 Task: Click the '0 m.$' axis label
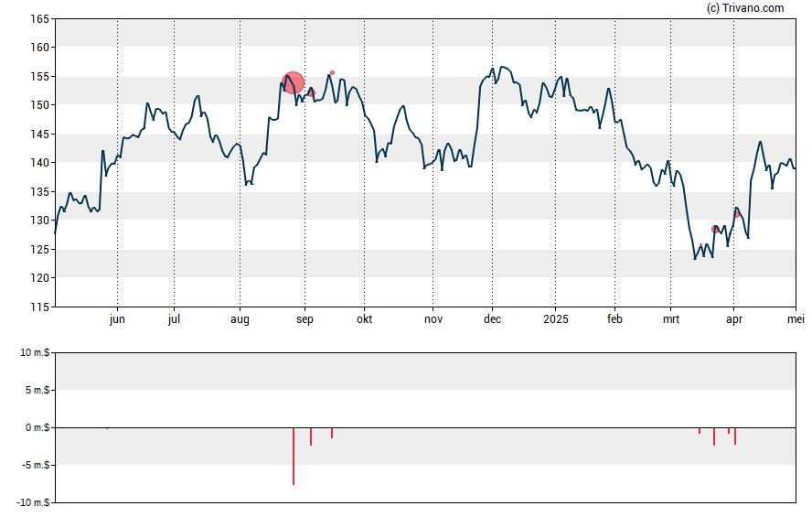(37, 427)
